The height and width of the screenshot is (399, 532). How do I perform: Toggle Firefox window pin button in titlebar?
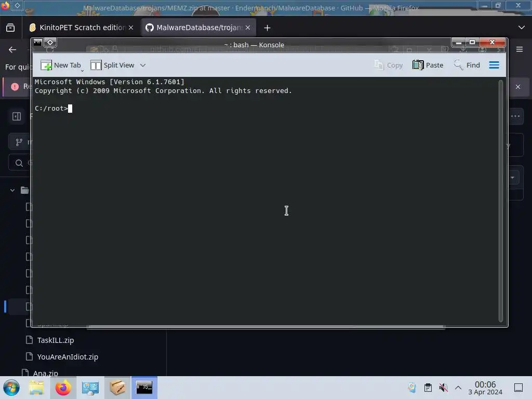(x=18, y=5)
